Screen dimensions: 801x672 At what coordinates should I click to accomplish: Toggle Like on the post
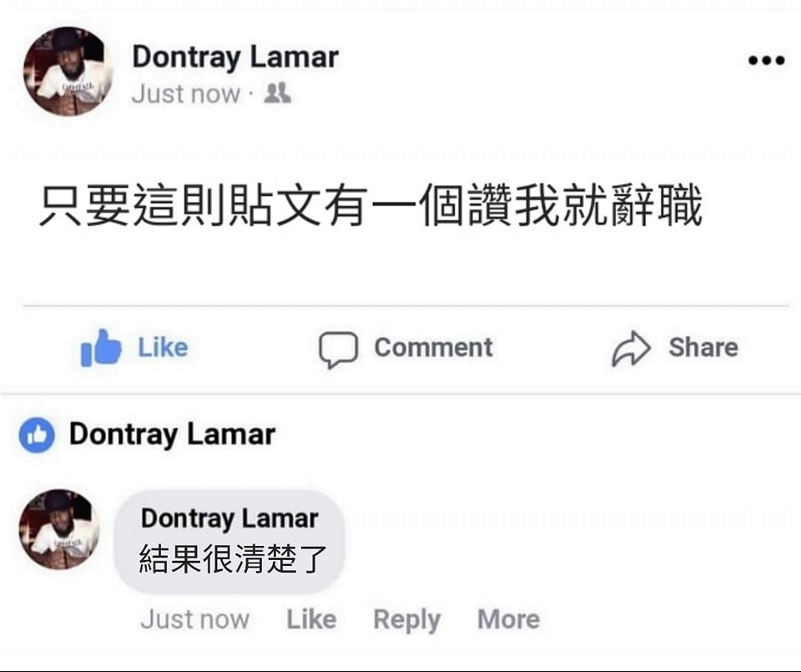[x=134, y=347]
